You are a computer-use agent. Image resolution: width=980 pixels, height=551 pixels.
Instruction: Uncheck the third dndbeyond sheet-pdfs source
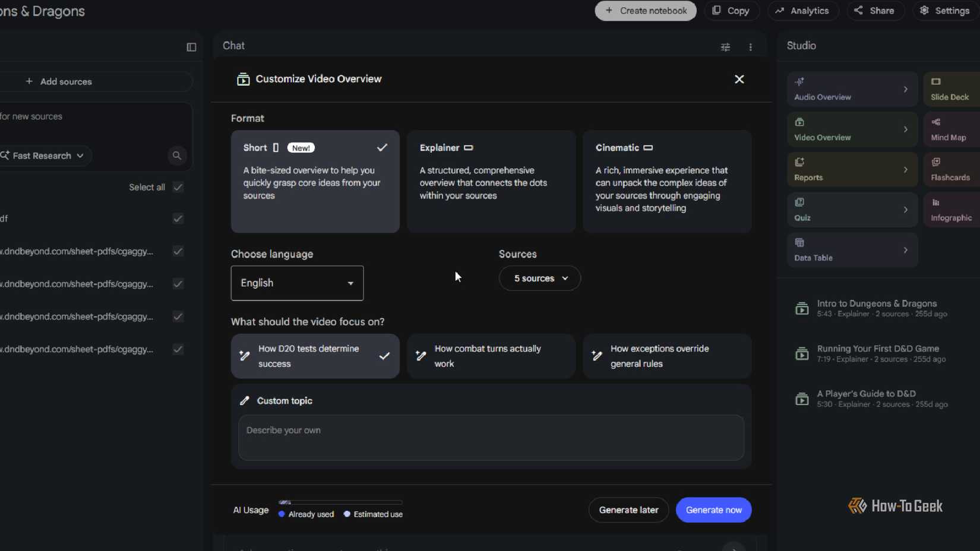(178, 316)
